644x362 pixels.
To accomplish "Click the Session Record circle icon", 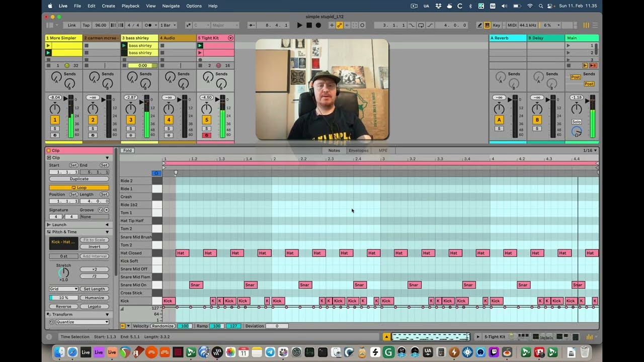I will 362,25.
